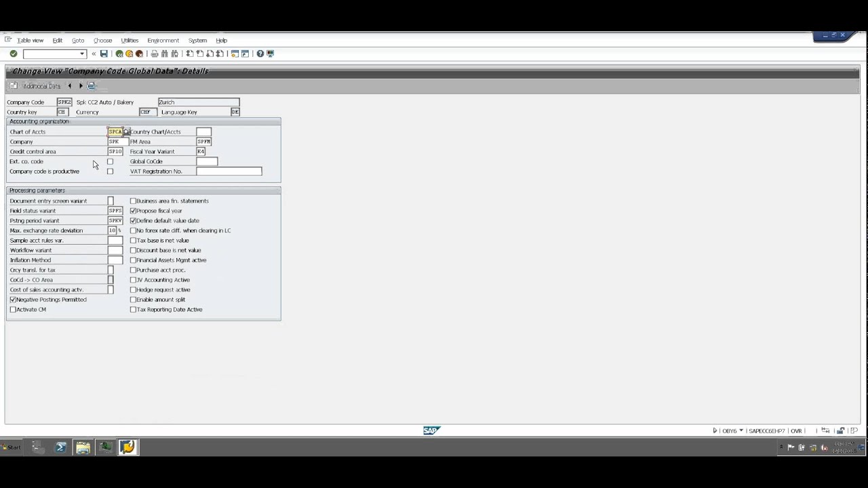
Task: Open the search help next to Chart of Accts
Action: click(x=126, y=131)
